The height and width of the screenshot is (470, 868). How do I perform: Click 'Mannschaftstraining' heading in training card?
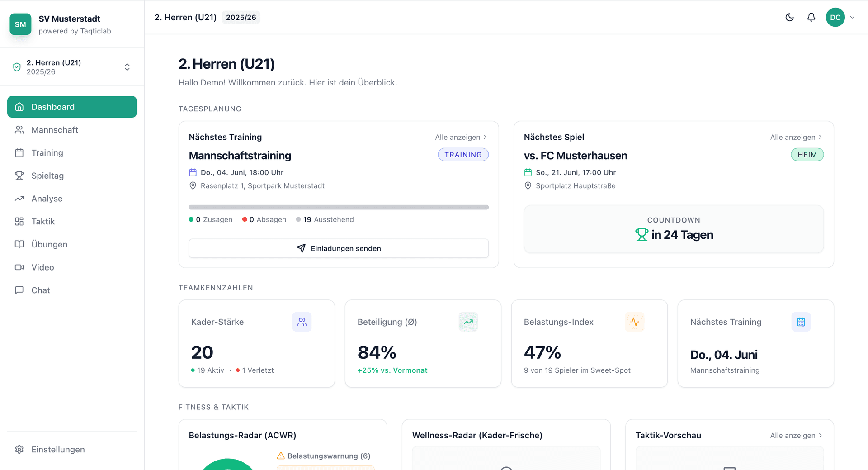coord(240,156)
